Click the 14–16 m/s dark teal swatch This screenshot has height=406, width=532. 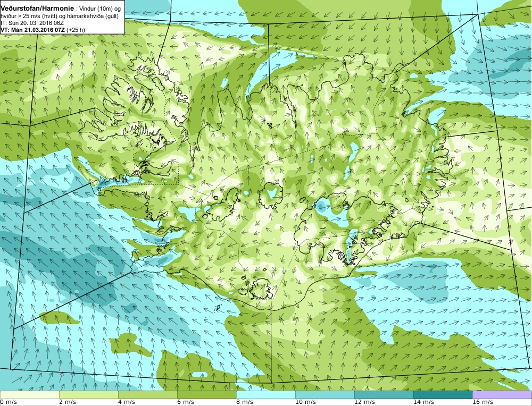pyautogui.click(x=443, y=395)
